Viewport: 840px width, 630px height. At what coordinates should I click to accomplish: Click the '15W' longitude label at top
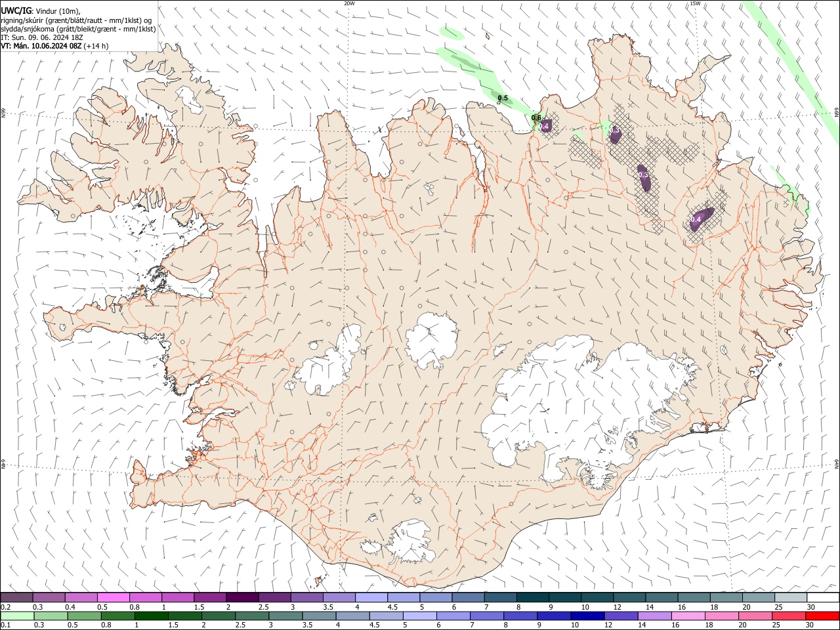click(695, 3)
